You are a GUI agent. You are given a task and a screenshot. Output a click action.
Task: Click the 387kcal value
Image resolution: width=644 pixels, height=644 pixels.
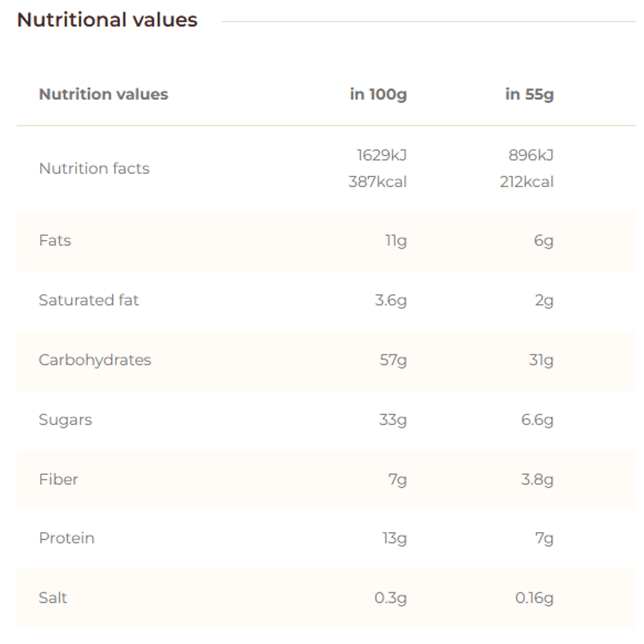[x=377, y=182]
